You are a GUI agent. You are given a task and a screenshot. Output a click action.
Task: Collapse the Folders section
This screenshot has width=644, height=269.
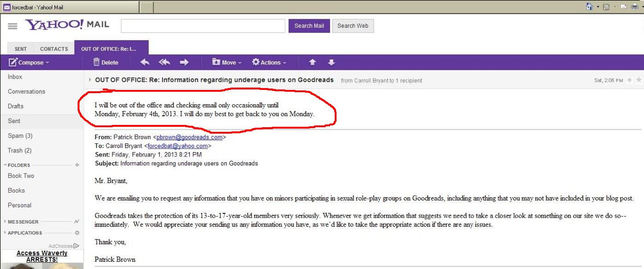(x=5, y=165)
